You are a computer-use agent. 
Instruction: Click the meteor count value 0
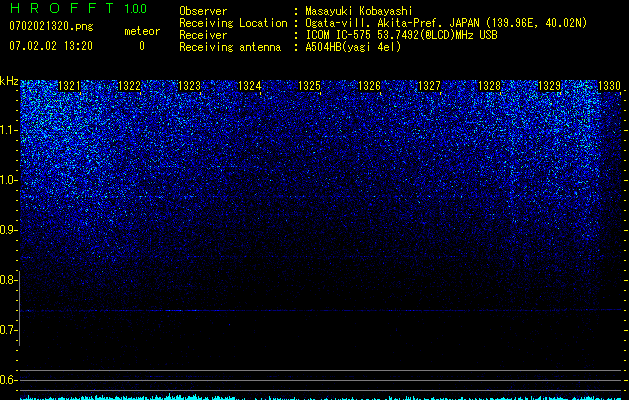point(142,46)
